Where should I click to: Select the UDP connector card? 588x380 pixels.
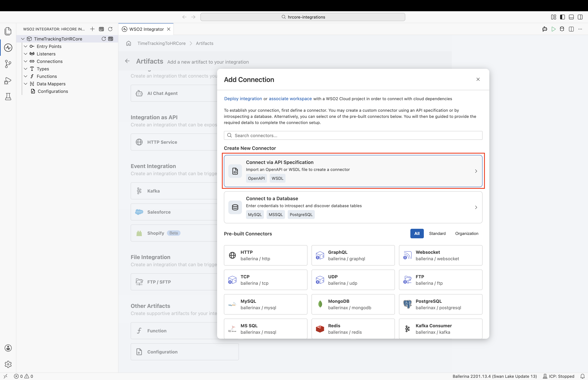coord(353,280)
